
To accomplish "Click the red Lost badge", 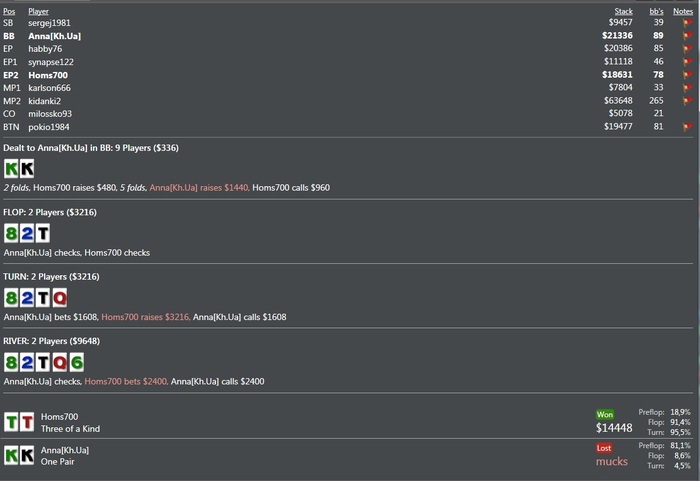I will coord(605,448).
